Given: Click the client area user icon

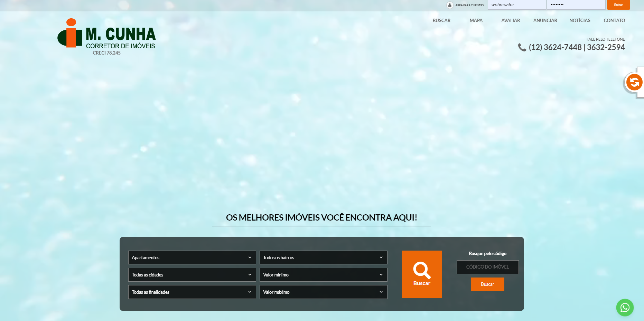Looking at the screenshot, I should (450, 5).
